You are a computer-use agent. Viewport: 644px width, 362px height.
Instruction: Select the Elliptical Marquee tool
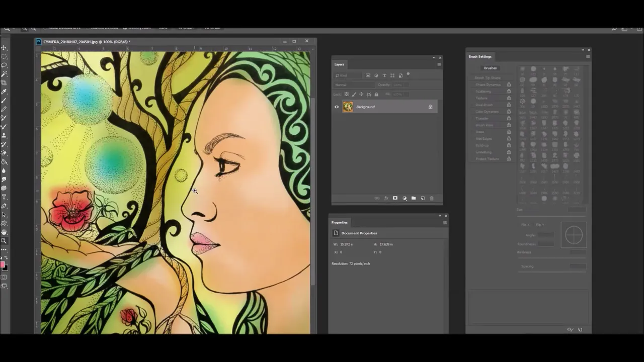(x=4, y=56)
